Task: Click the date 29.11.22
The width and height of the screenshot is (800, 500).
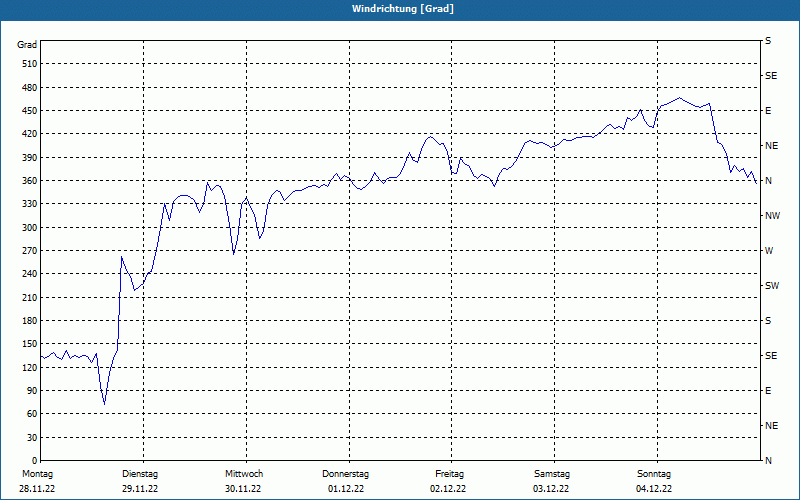Action: click(x=140, y=489)
